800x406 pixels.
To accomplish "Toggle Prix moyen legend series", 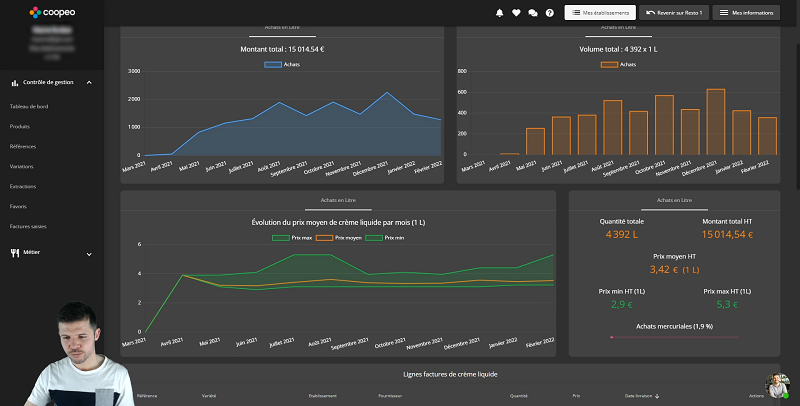I will 339,238.
